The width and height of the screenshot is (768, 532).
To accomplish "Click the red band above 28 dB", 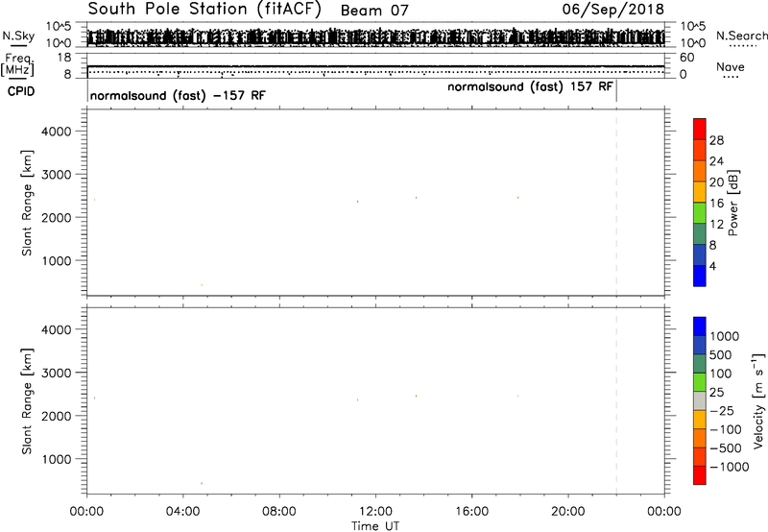I will (700, 130).
